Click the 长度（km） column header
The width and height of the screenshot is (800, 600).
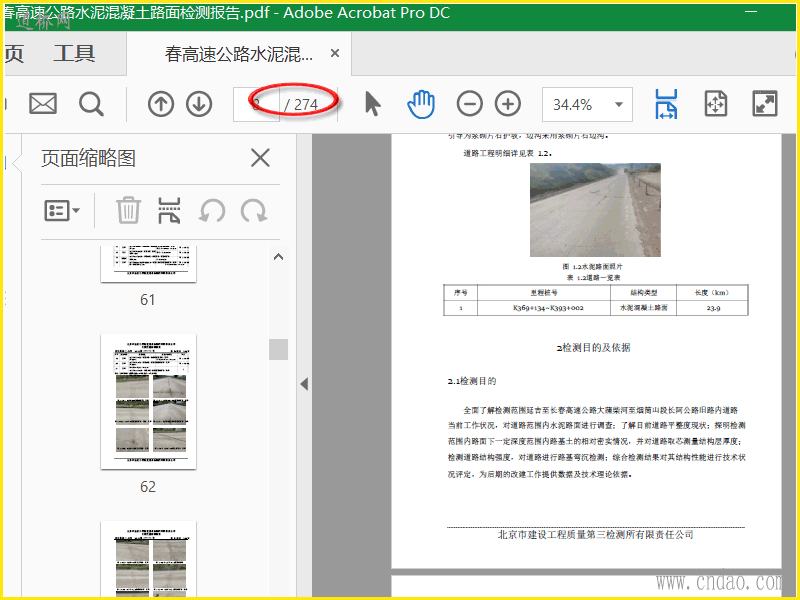[x=712, y=292]
